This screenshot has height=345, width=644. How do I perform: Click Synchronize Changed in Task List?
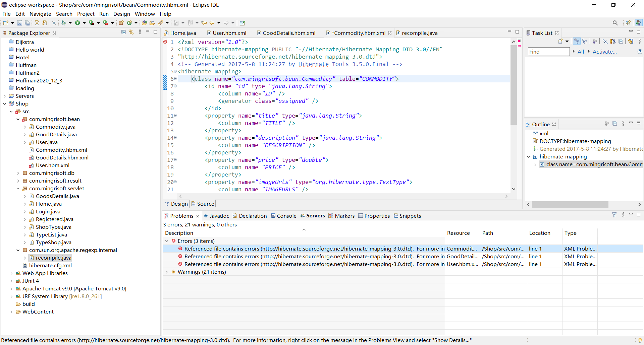[631, 41]
